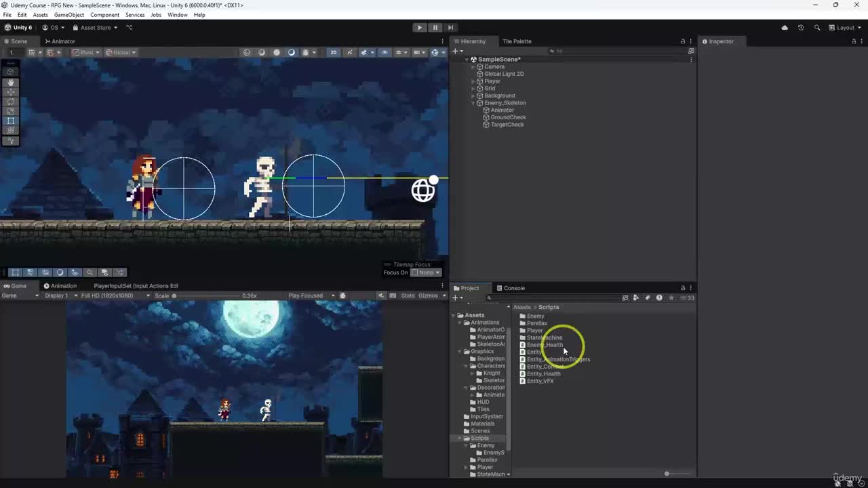Open the Layout dropdown
Image resolution: width=868 pixels, height=488 pixels.
click(845, 28)
